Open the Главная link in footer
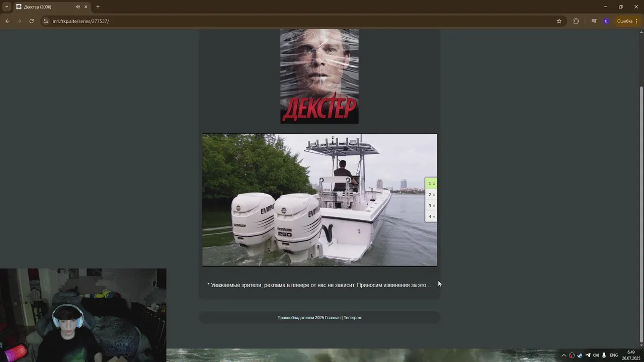Screen dimensions: 644x362 coord(333,318)
